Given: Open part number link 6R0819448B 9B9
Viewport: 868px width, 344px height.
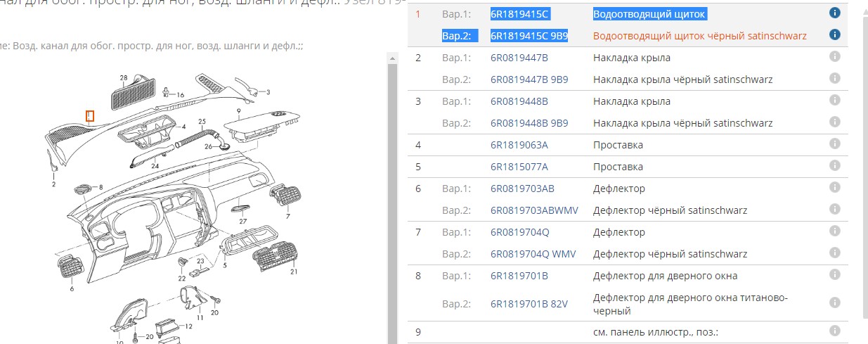Looking at the screenshot, I should pyautogui.click(x=529, y=123).
